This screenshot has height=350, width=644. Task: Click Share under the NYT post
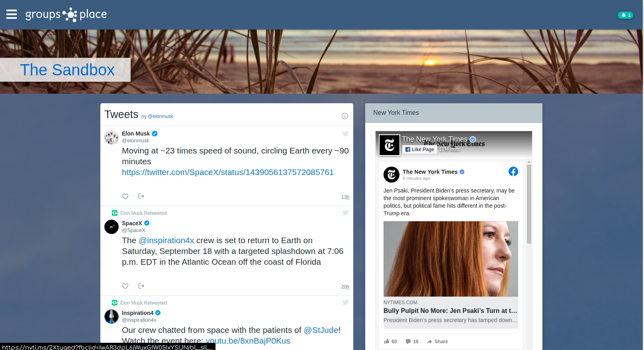click(437, 342)
